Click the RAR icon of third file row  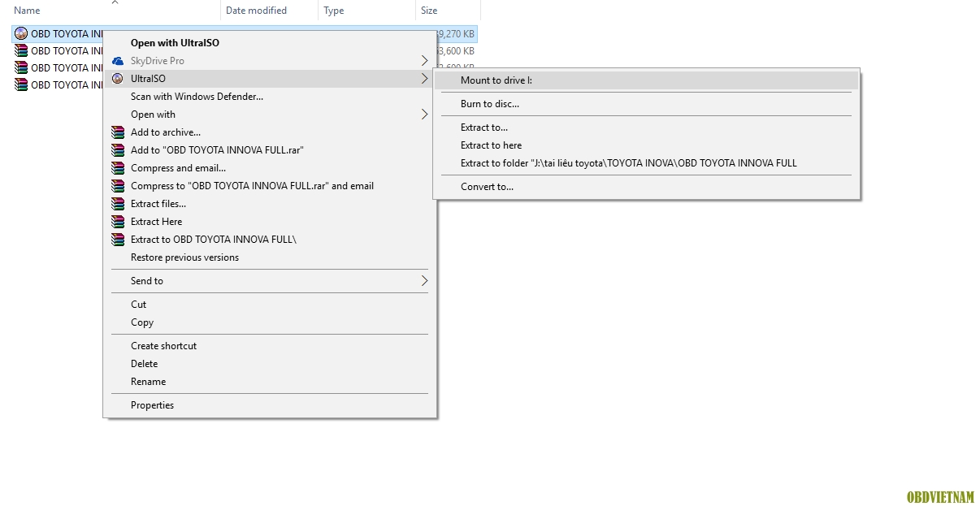pyautogui.click(x=21, y=68)
